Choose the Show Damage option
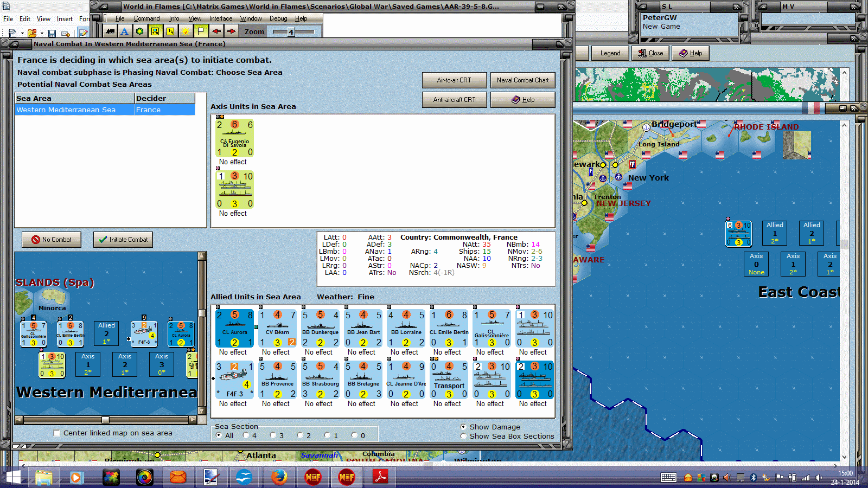868x488 pixels. tap(463, 427)
